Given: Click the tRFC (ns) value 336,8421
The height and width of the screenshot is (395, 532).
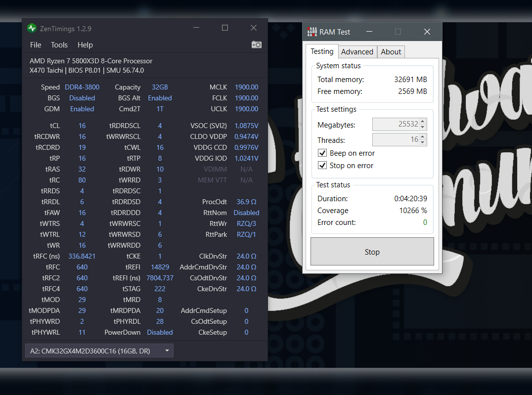Looking at the screenshot, I should [x=82, y=256].
